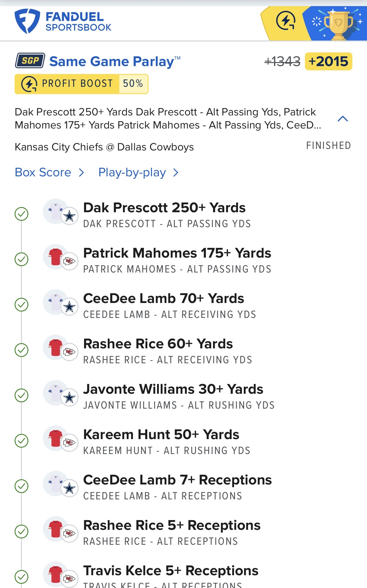Click the checkmark beside Rashee Rice 60+ Yards
Viewport: 367px width, 588px height.
point(22,350)
